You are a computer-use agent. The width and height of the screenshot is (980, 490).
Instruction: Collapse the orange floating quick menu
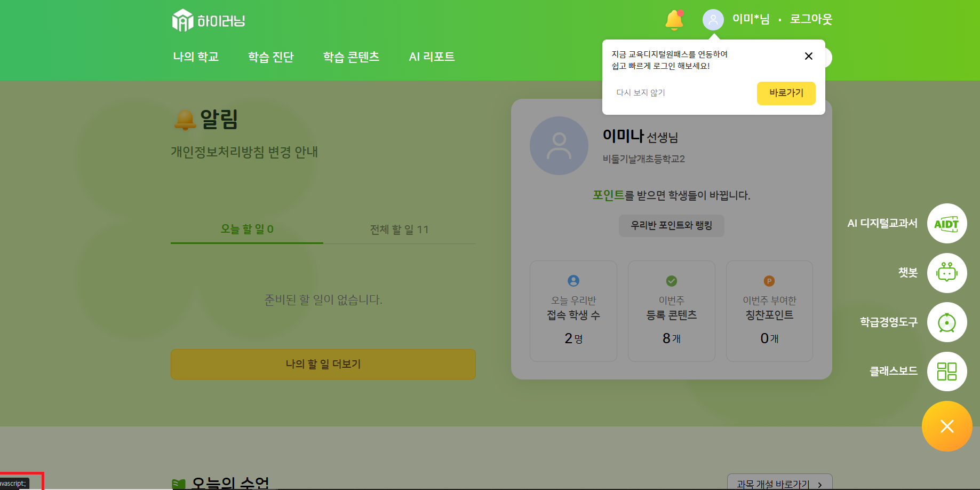tap(946, 426)
